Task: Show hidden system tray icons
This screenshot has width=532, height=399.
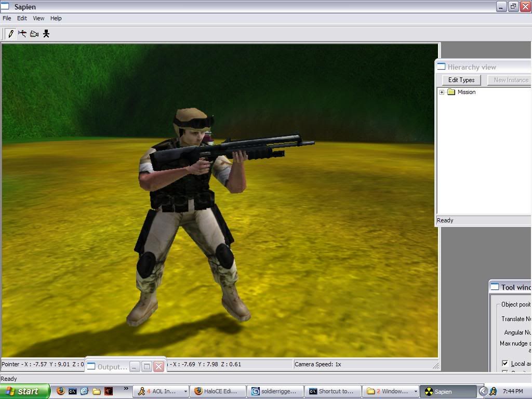Action: tap(483, 391)
